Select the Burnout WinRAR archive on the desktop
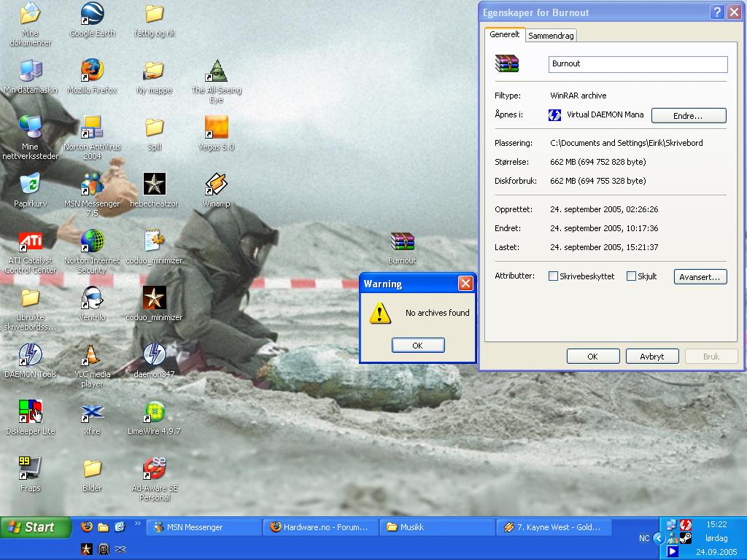Viewport: 747px width, 560px height. tap(402, 248)
